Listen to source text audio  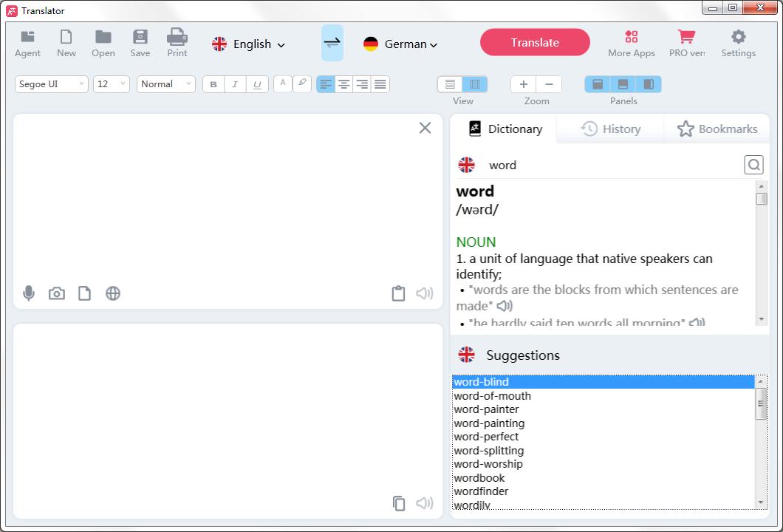425,293
